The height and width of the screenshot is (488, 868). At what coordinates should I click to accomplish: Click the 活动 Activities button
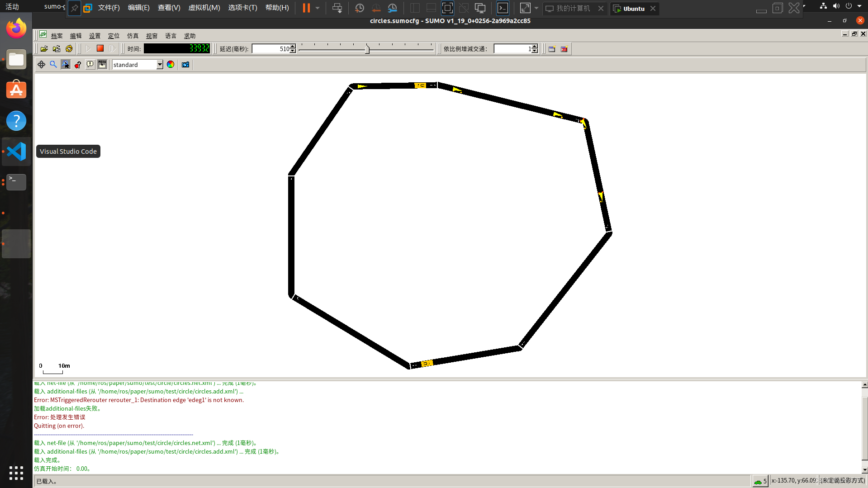[x=12, y=7]
